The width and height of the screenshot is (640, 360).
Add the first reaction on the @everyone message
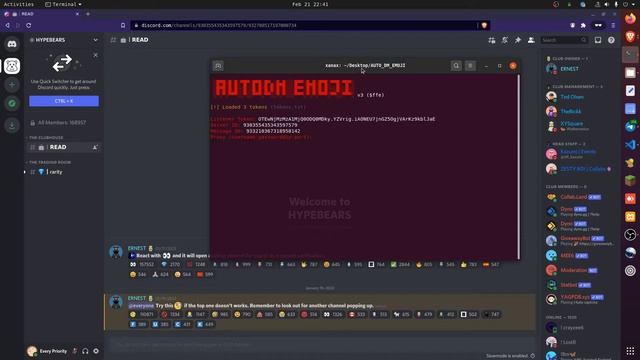[142, 314]
